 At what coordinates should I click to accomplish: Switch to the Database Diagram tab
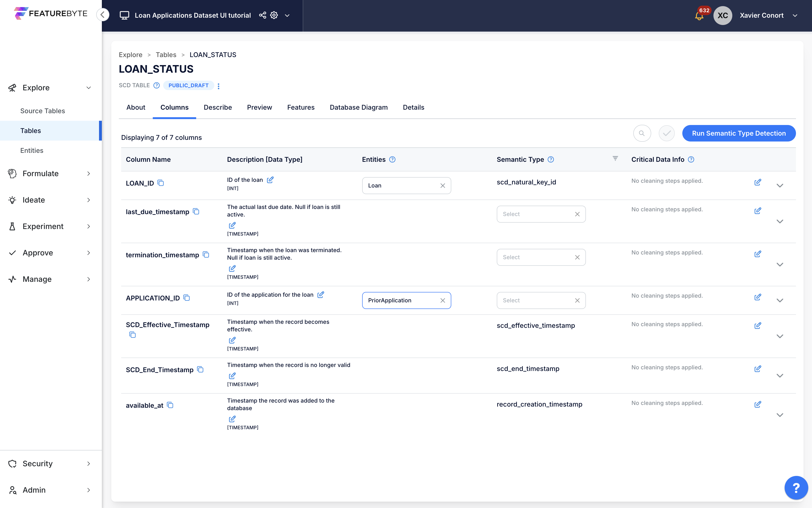(358, 107)
